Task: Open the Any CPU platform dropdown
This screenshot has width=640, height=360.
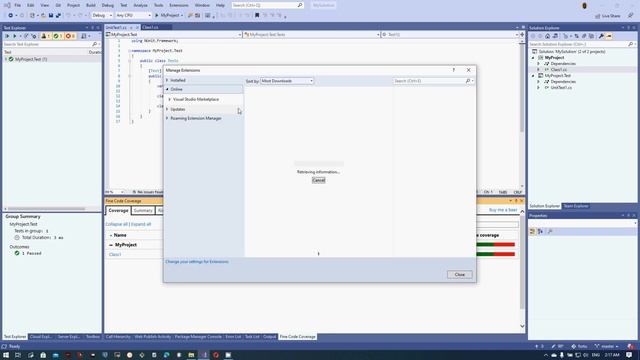Action: [133, 16]
